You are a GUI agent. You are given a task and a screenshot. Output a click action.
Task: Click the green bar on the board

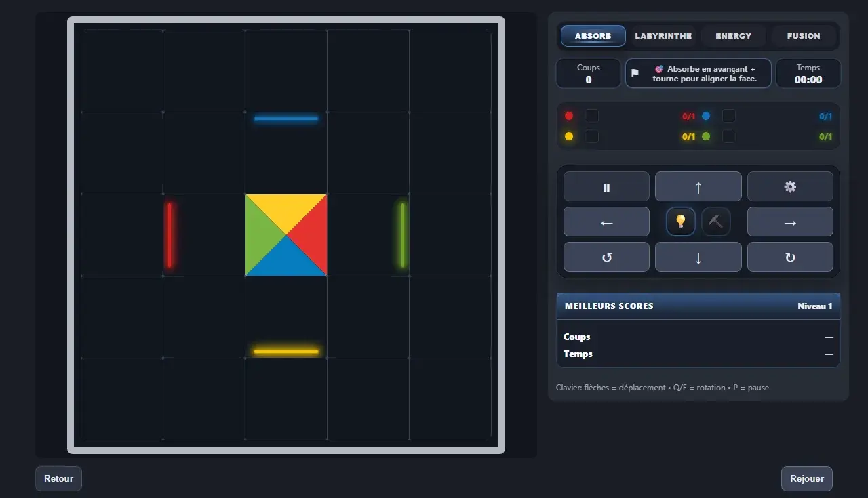click(403, 235)
